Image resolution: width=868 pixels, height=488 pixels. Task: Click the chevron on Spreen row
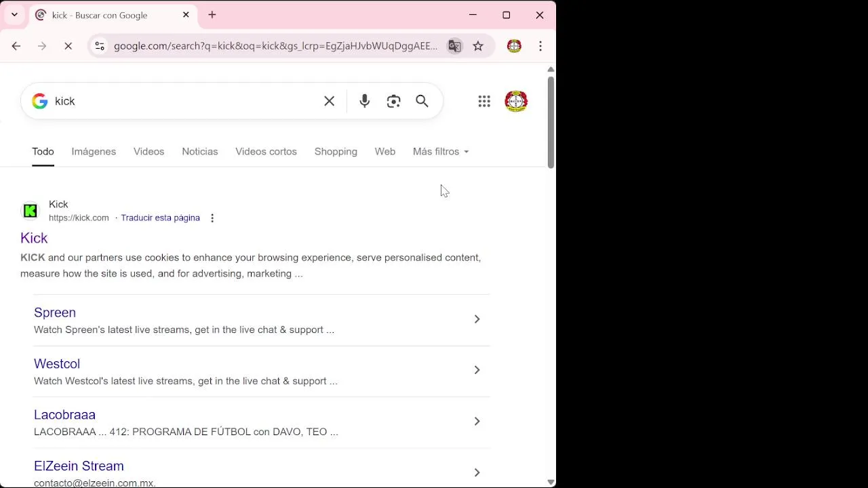[477, 319]
